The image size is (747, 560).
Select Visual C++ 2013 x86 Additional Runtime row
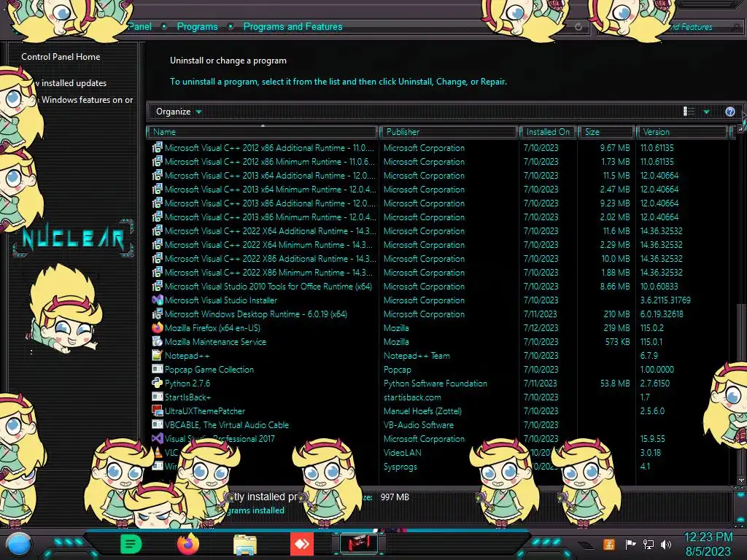click(438, 203)
